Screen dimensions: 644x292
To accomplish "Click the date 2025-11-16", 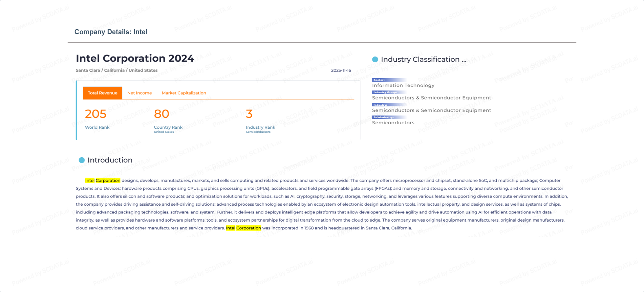I will pyautogui.click(x=341, y=70).
